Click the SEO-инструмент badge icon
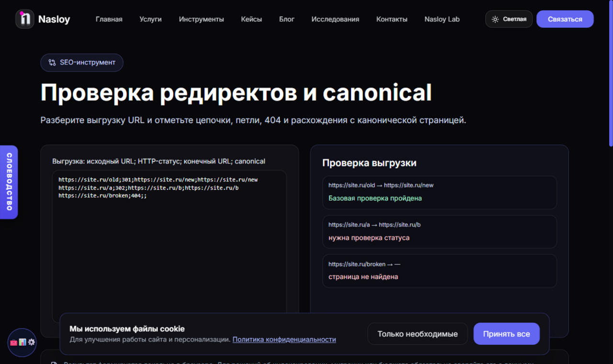The height and width of the screenshot is (364, 613). coord(52,63)
